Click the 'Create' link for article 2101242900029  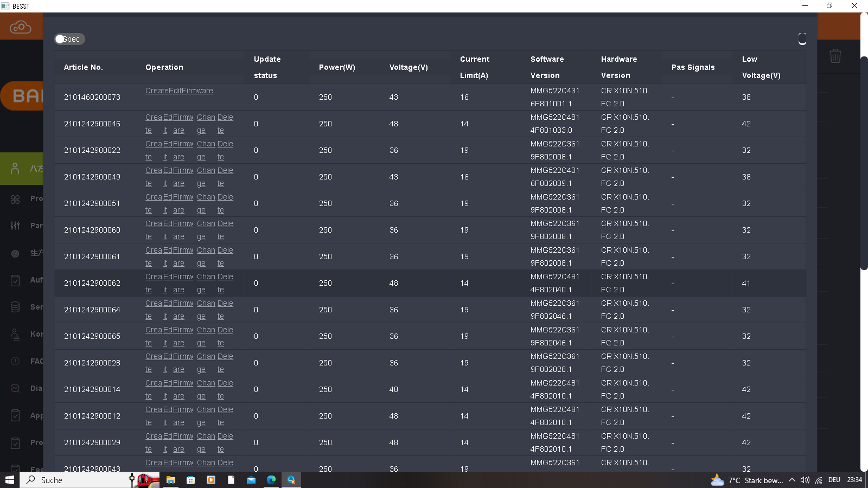tap(154, 442)
